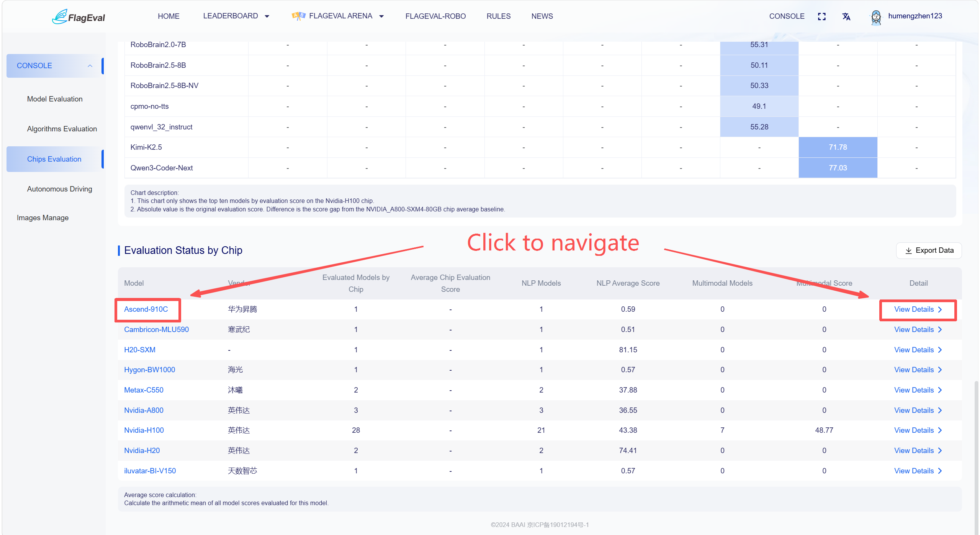
Task: Expand the FLAGEVAL ARENA dropdown arrow
Action: [381, 16]
